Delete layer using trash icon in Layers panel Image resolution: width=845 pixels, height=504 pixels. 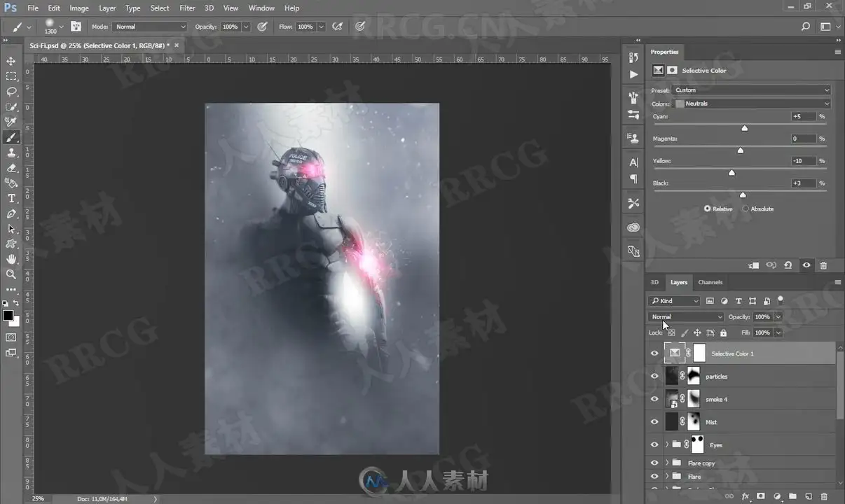(x=825, y=496)
